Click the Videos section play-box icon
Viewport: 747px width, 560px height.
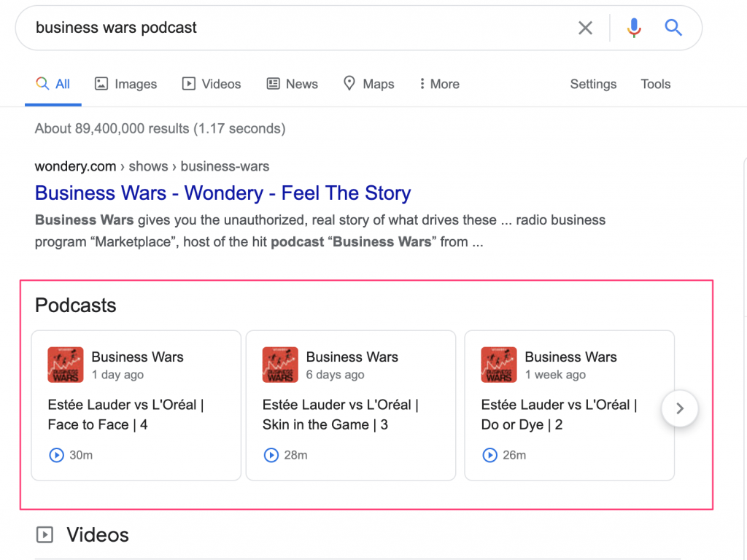click(x=44, y=534)
